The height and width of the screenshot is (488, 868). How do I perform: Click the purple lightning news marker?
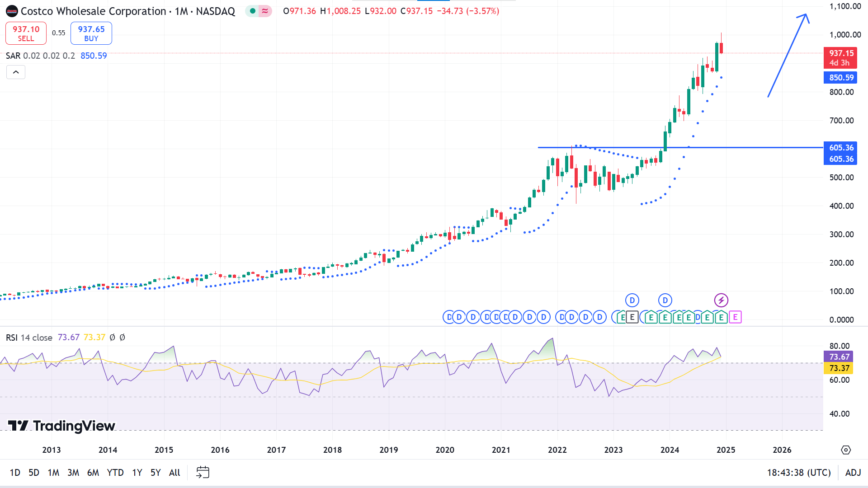(x=721, y=300)
